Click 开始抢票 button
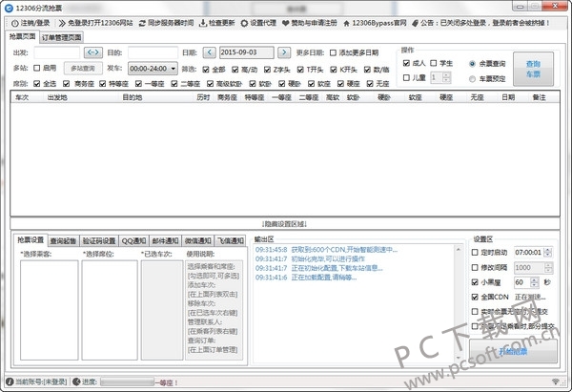This screenshot has width=572, height=392. click(513, 352)
